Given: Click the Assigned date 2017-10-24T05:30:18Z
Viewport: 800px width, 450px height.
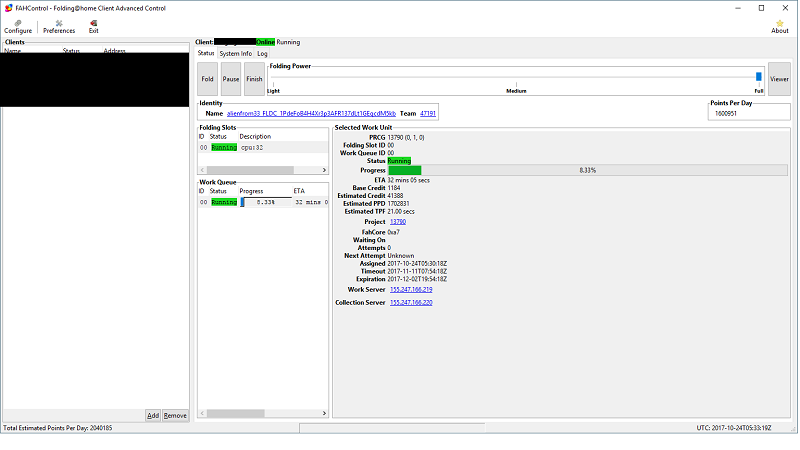Looking at the screenshot, I should (x=417, y=264).
